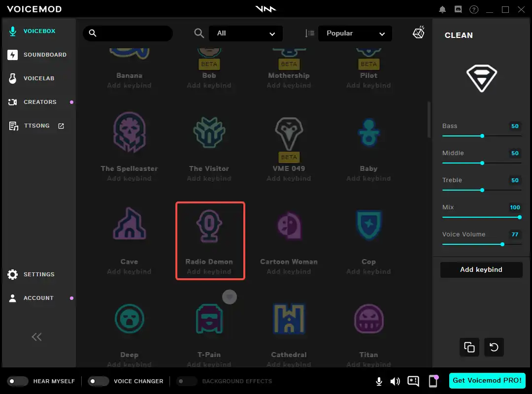Click Add keybind under Cop

click(369, 271)
